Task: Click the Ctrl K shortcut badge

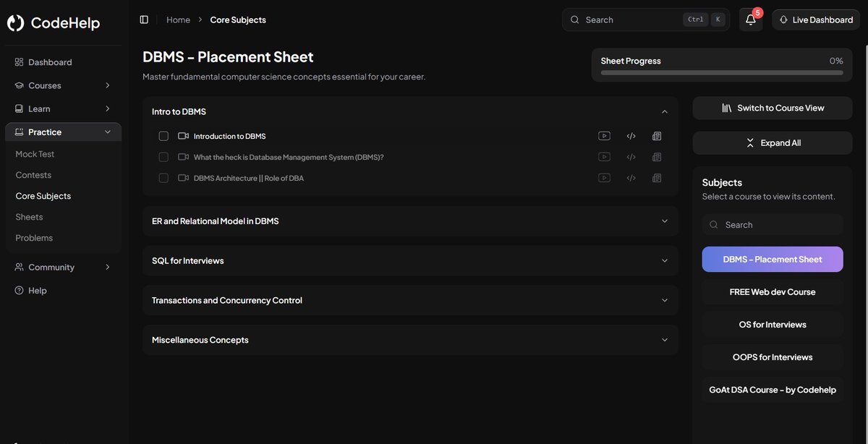Action: tap(704, 20)
